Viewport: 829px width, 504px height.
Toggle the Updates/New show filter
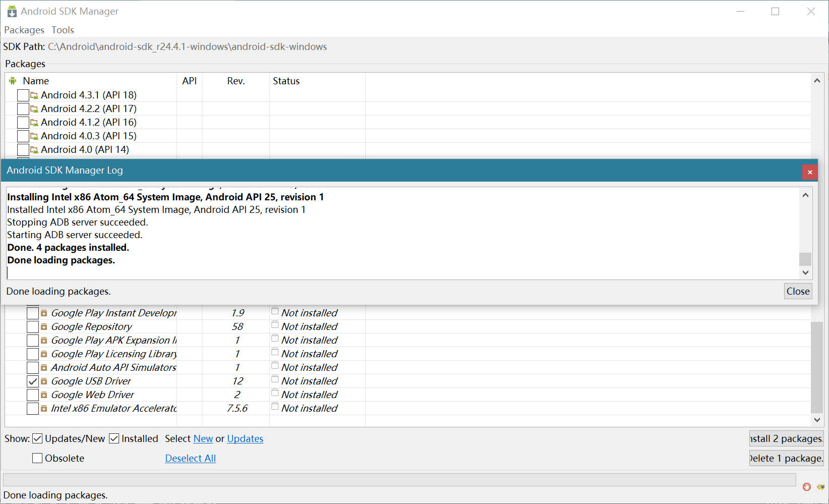(37, 438)
